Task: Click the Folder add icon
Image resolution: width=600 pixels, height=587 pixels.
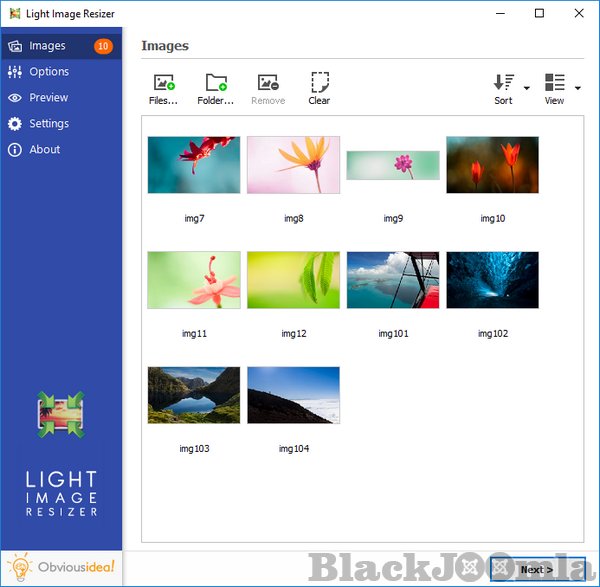Action: click(x=215, y=83)
